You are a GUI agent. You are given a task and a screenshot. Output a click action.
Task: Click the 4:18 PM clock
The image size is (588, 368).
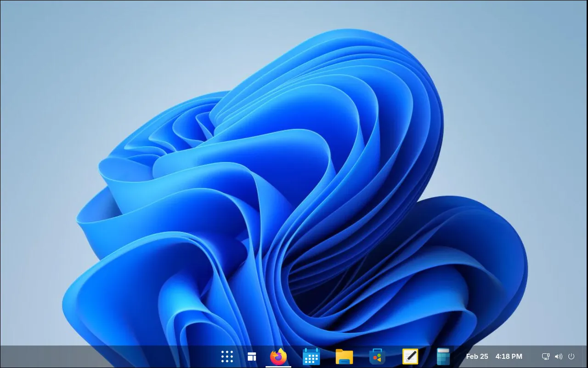click(x=509, y=356)
